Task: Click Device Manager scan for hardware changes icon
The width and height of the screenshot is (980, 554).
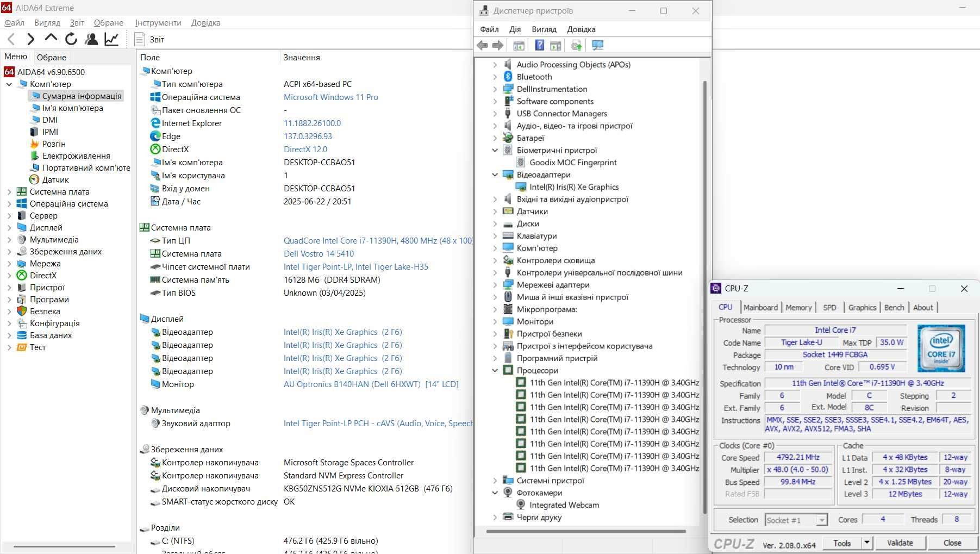Action: coord(576,46)
